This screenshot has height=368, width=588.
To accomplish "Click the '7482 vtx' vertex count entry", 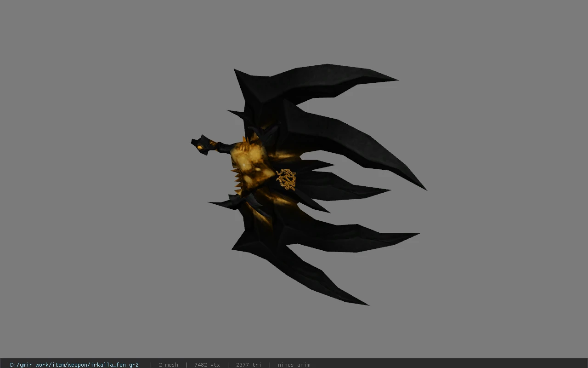I will [207, 365].
